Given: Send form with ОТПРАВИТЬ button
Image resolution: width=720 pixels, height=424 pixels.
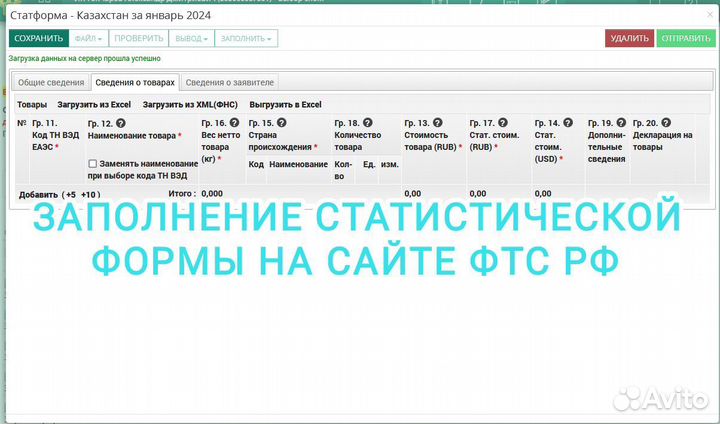Looking at the screenshot, I should pyautogui.click(x=686, y=38).
